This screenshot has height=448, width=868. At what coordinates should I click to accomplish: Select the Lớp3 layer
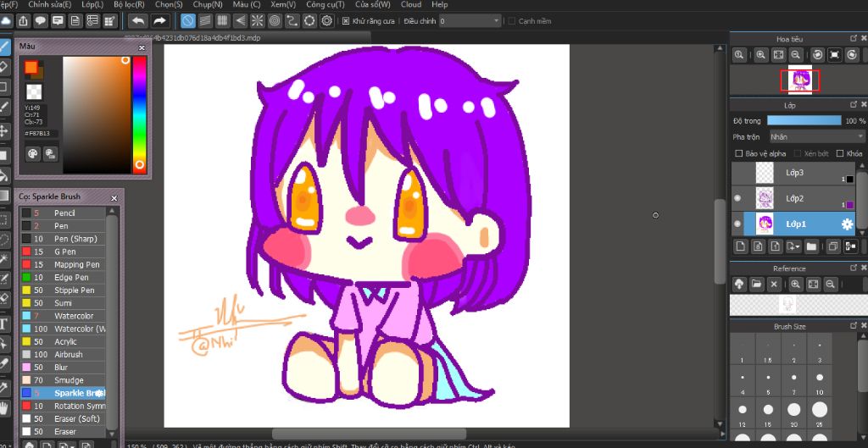click(x=794, y=173)
